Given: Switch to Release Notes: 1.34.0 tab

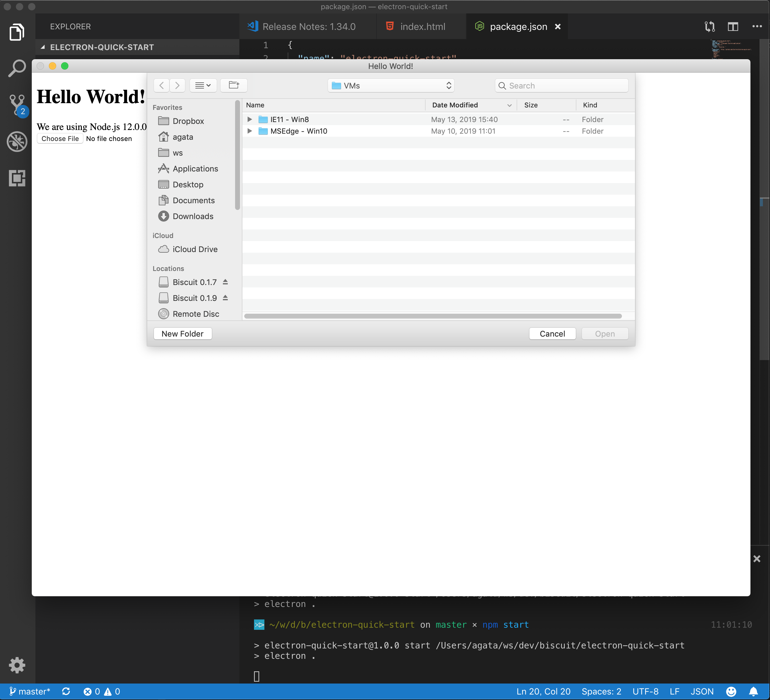Looking at the screenshot, I should (309, 27).
